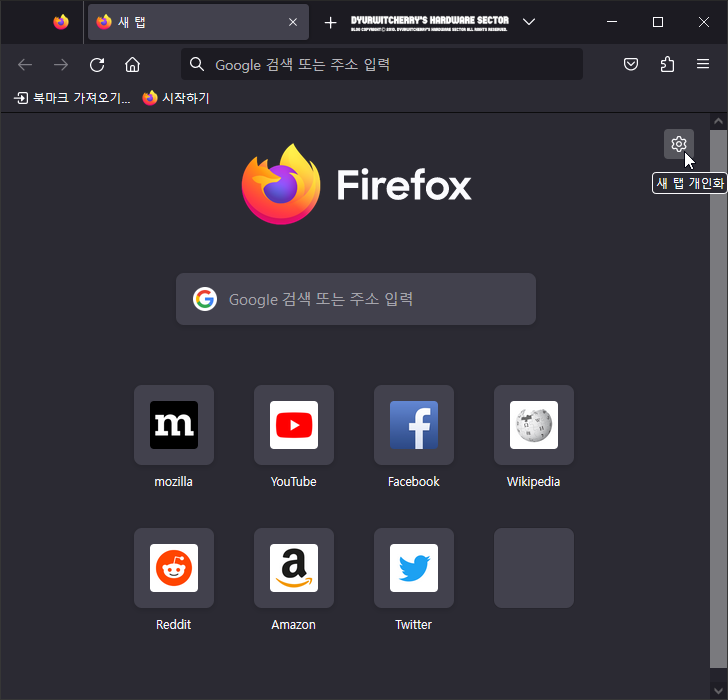Viewport: 728px width, 700px height.
Task: Open the 시작하기 bookmark
Action: click(176, 98)
